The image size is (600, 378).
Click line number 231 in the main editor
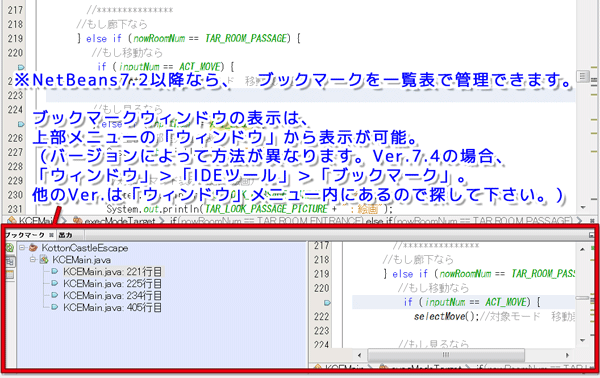click(15, 209)
